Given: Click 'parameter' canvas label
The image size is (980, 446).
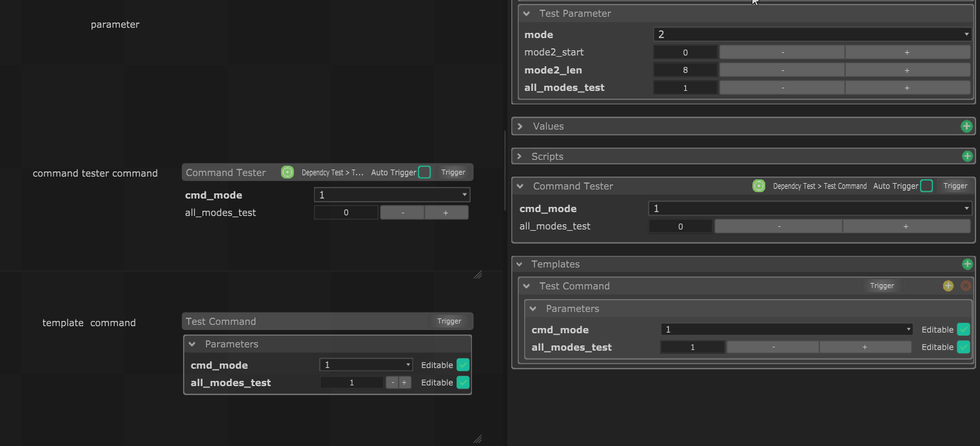Looking at the screenshot, I should (115, 24).
